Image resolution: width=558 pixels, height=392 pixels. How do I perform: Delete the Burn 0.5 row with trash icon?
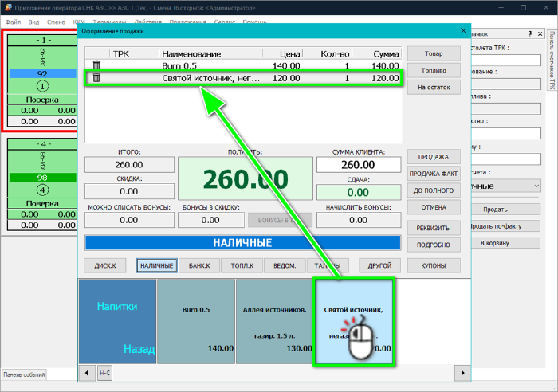[x=96, y=65]
